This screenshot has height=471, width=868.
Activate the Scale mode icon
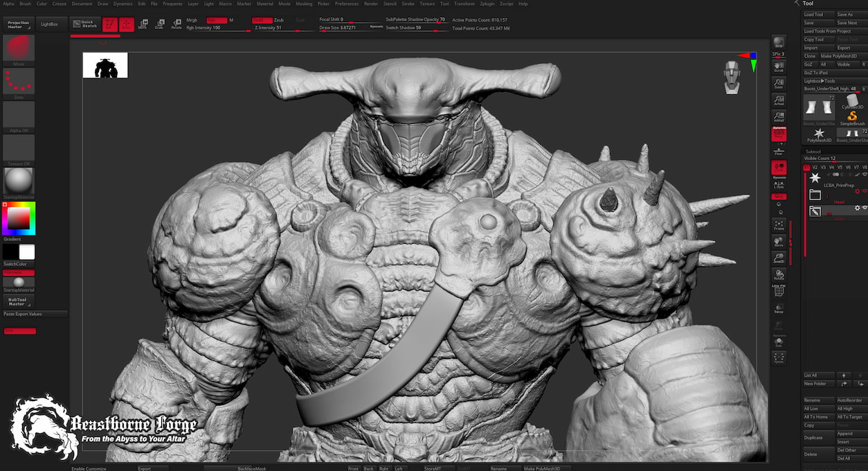click(x=160, y=24)
